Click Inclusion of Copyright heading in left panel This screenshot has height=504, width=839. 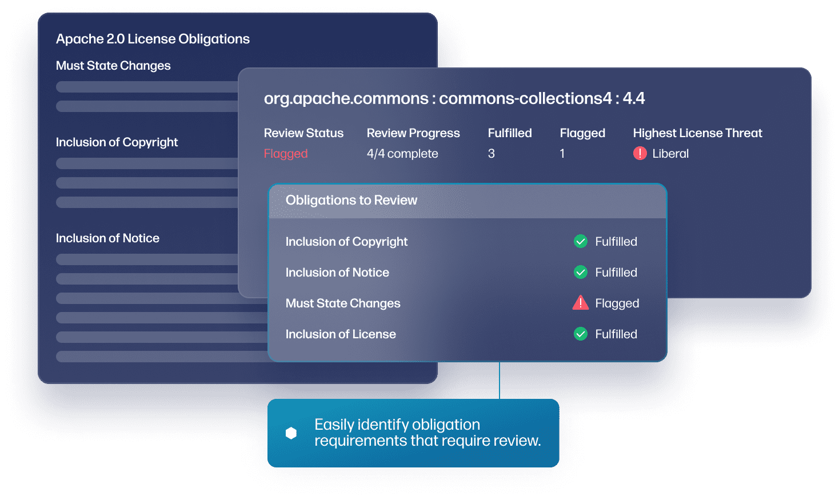[117, 142]
